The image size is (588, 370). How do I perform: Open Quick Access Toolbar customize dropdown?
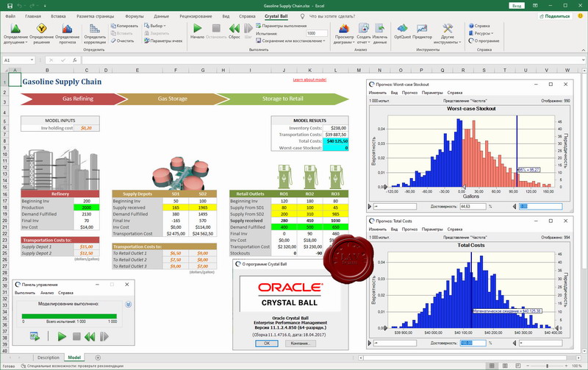[45, 6]
